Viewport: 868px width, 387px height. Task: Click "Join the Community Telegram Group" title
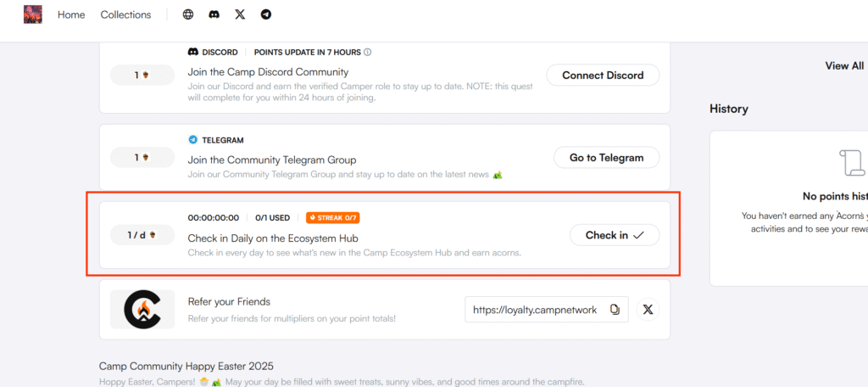tap(272, 160)
